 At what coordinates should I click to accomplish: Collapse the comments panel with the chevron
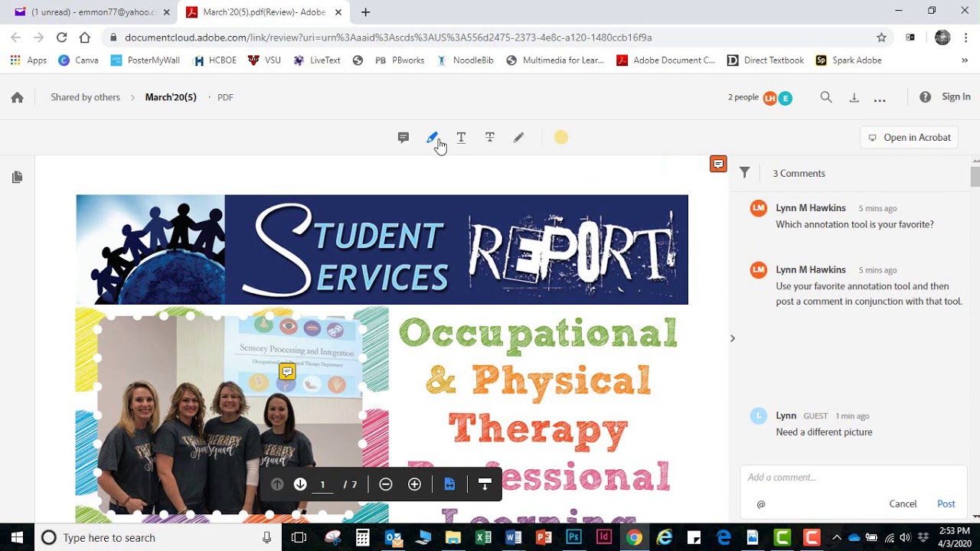click(x=733, y=338)
